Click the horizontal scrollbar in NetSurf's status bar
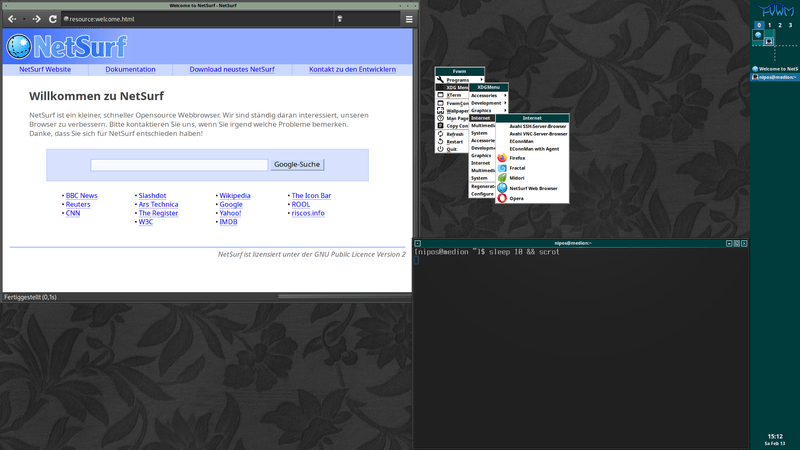The width and height of the screenshot is (800, 450). point(344,296)
